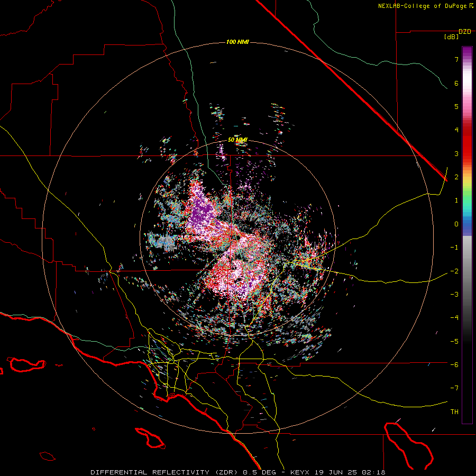Click the 5 tick label on scale
The width and height of the screenshot is (476, 476).
coord(456,106)
